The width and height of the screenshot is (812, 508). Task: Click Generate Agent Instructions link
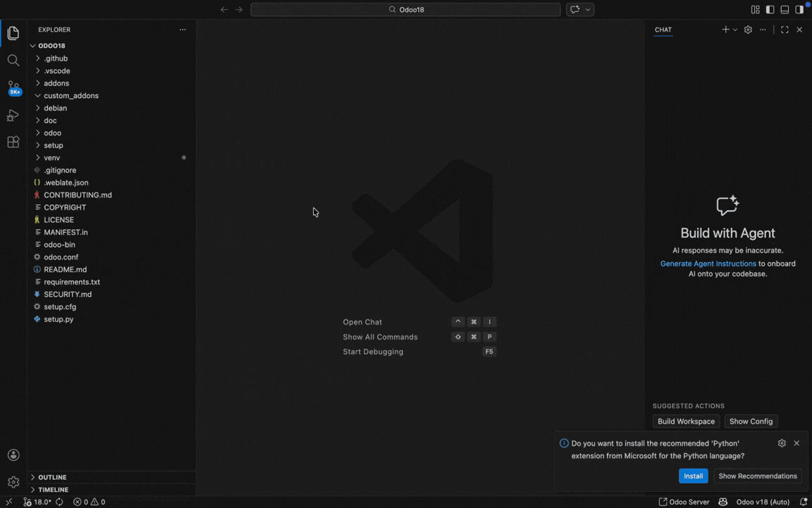[x=708, y=263]
